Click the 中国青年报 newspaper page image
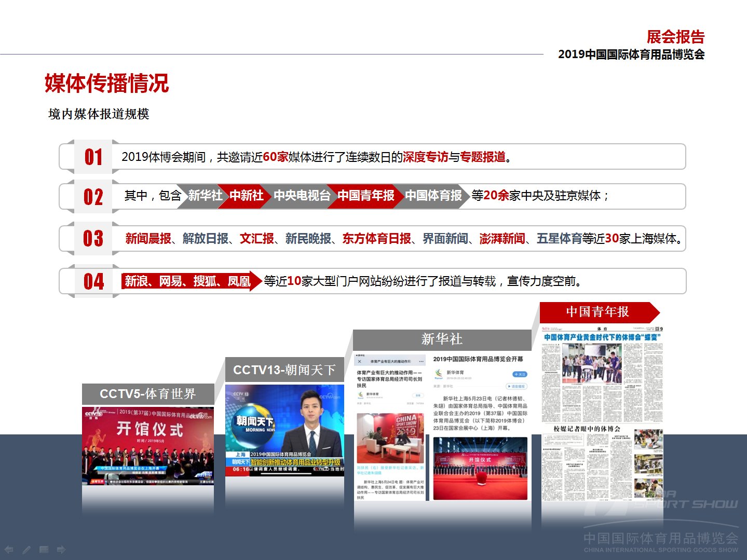747x560 pixels. click(602, 413)
